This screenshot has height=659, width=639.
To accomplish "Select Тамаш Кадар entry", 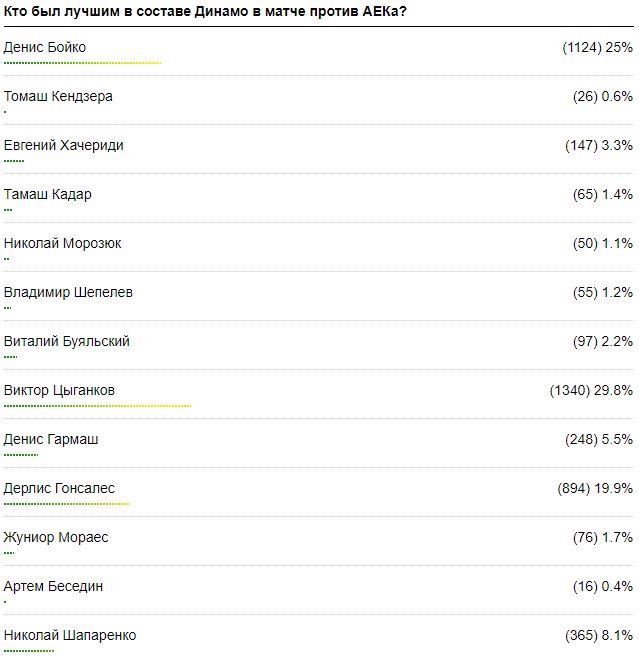I will coord(47,194).
